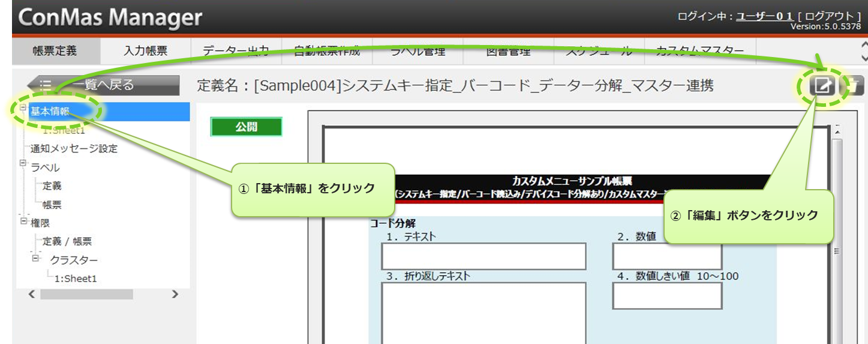
Task: Switch to the 帳票定義 tab
Action: click(x=55, y=51)
